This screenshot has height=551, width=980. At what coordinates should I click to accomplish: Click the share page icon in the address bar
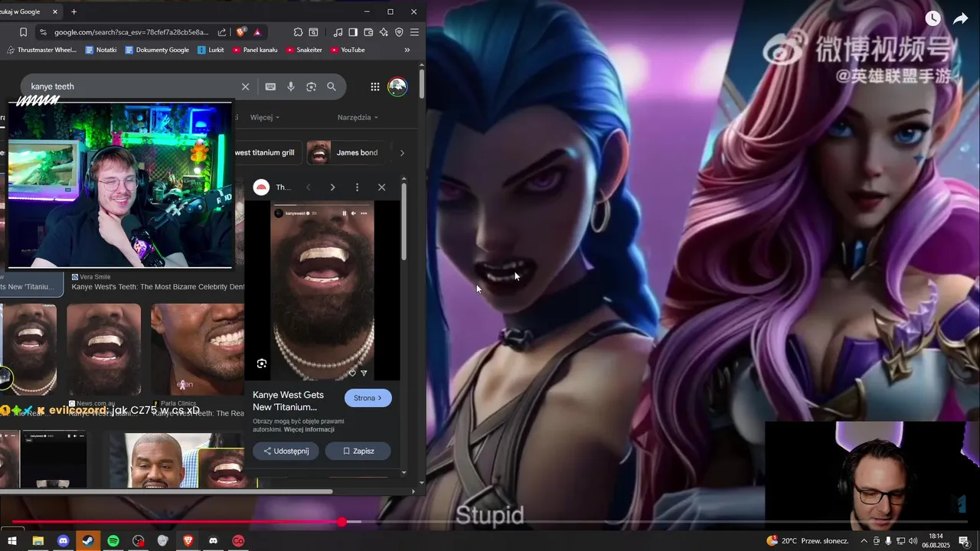[x=222, y=32]
